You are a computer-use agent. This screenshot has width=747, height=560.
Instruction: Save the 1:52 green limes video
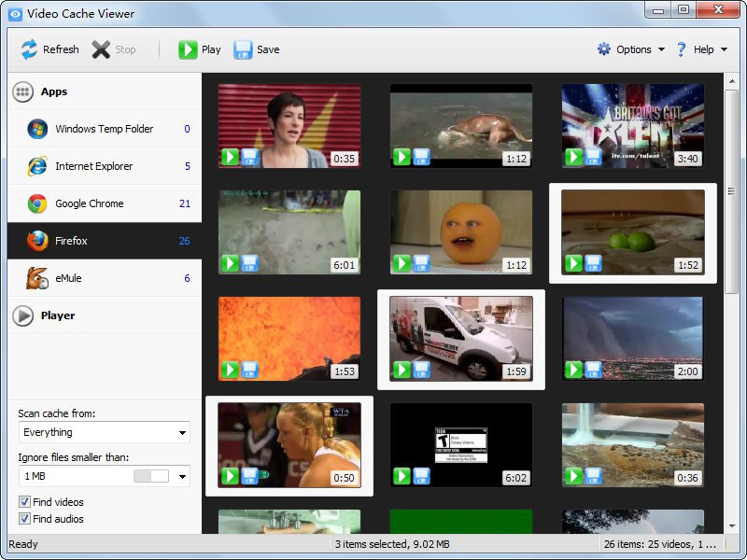pyautogui.click(x=594, y=263)
